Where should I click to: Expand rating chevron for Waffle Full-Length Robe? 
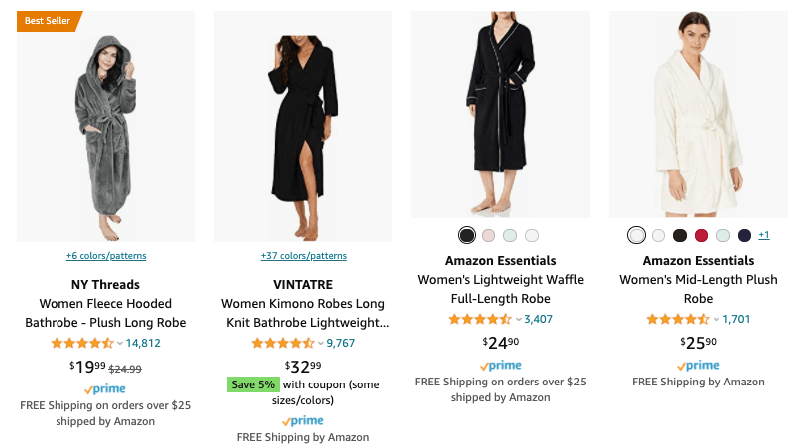[518, 320]
